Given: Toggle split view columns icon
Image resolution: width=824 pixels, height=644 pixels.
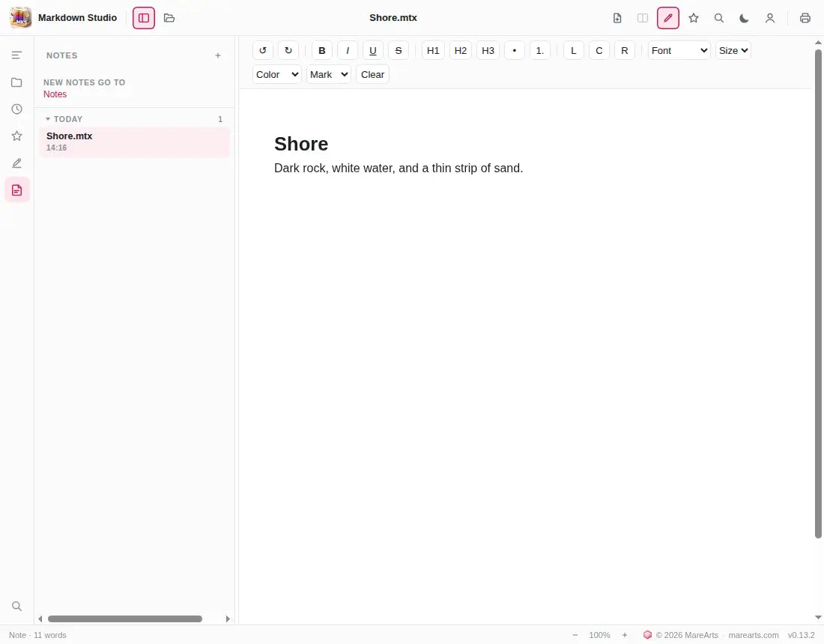Looking at the screenshot, I should pyautogui.click(x=643, y=18).
